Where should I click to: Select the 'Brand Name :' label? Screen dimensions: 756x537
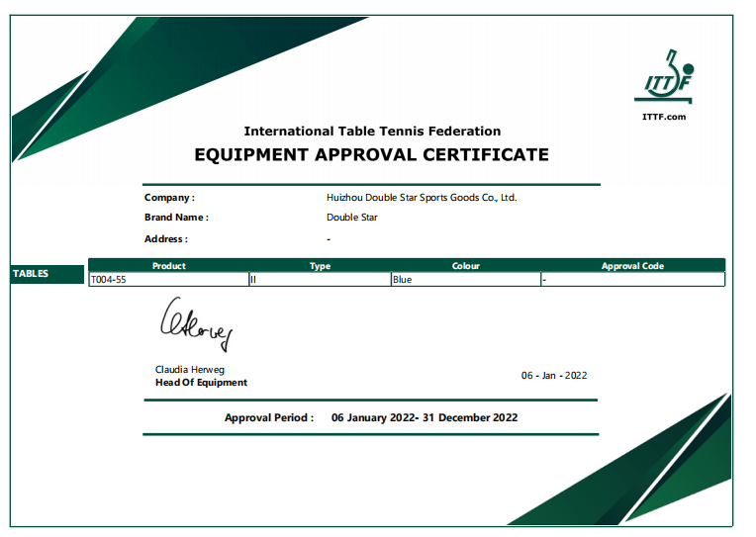click(176, 218)
